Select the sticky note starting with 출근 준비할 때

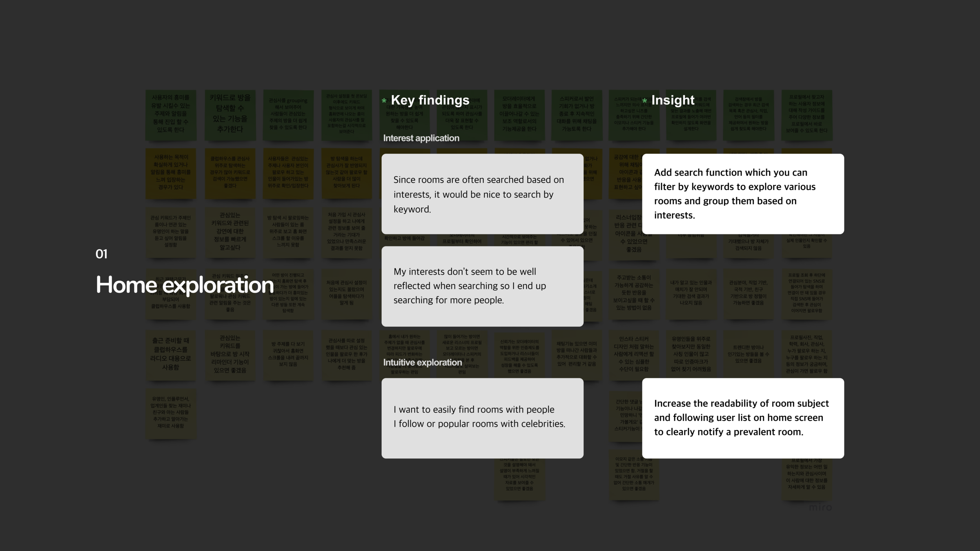(x=171, y=355)
